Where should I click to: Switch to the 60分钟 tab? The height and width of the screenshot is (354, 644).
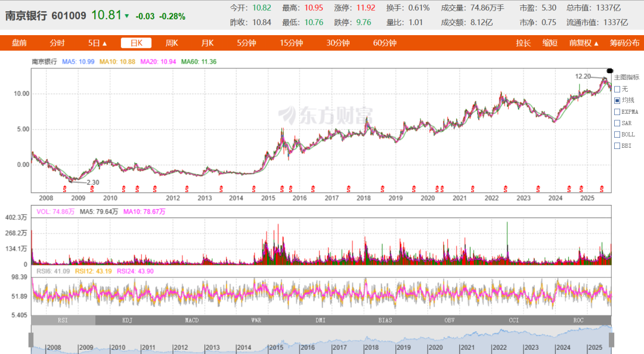click(385, 43)
